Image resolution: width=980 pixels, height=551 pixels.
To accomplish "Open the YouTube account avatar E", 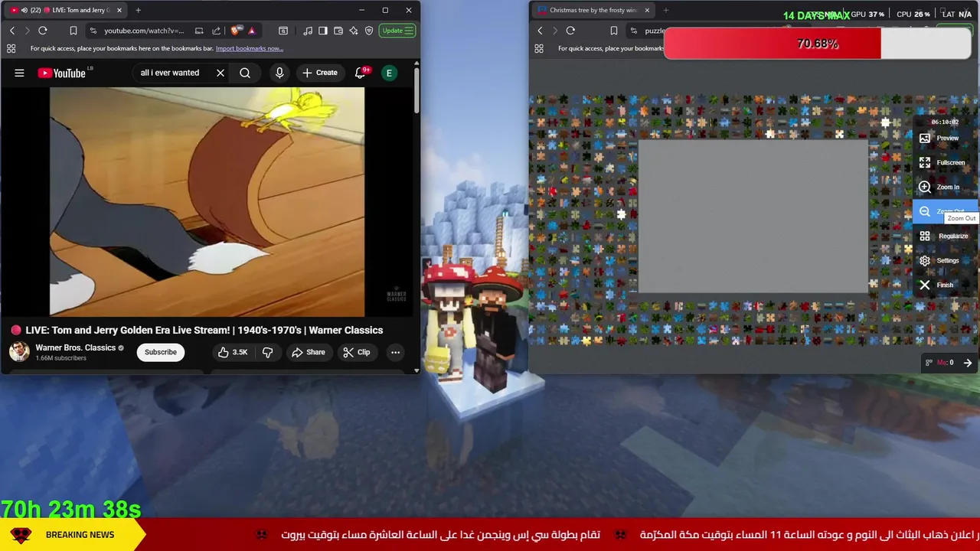I will click(389, 73).
